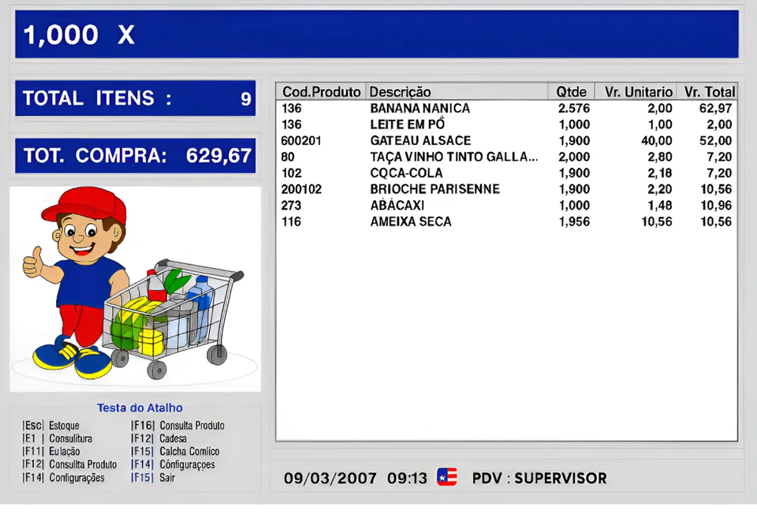Click unit price 2,18
The width and height of the screenshot is (757, 532).
coord(660,173)
